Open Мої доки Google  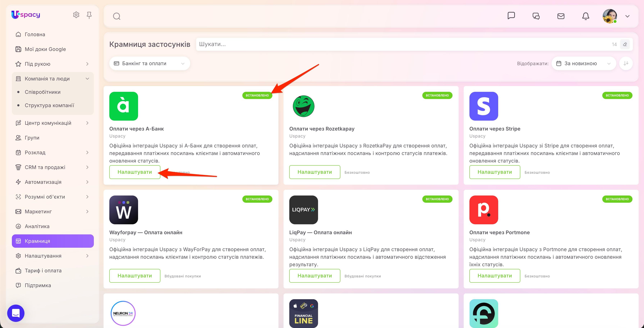point(53,49)
